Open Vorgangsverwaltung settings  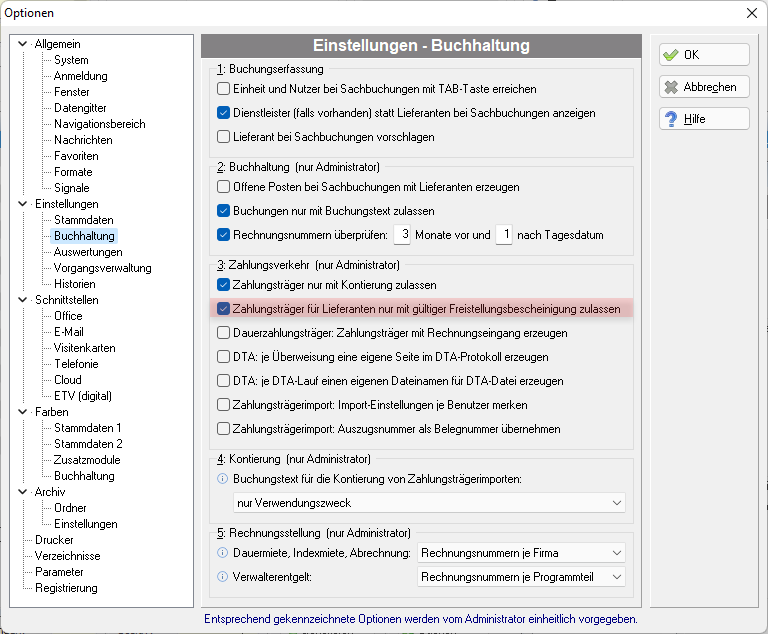102,268
